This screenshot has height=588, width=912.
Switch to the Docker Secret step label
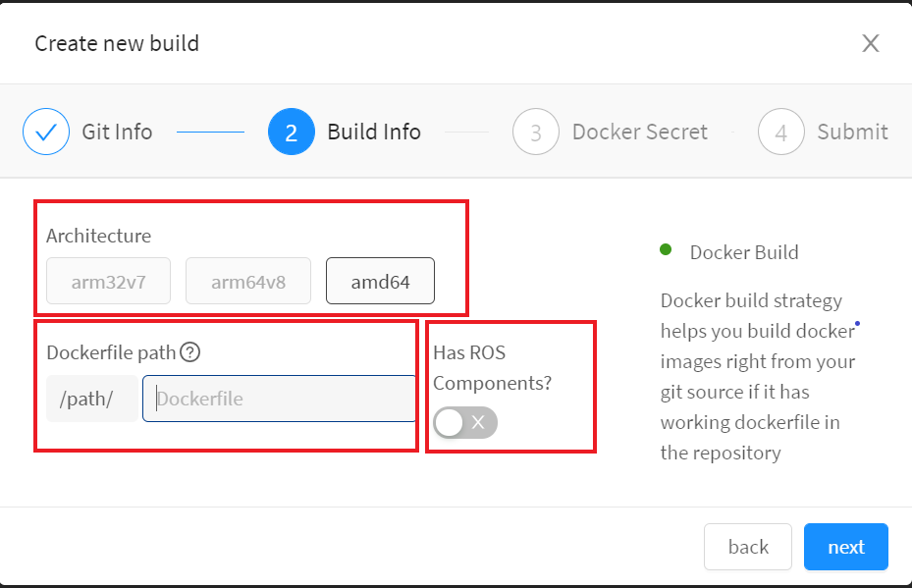(x=640, y=132)
